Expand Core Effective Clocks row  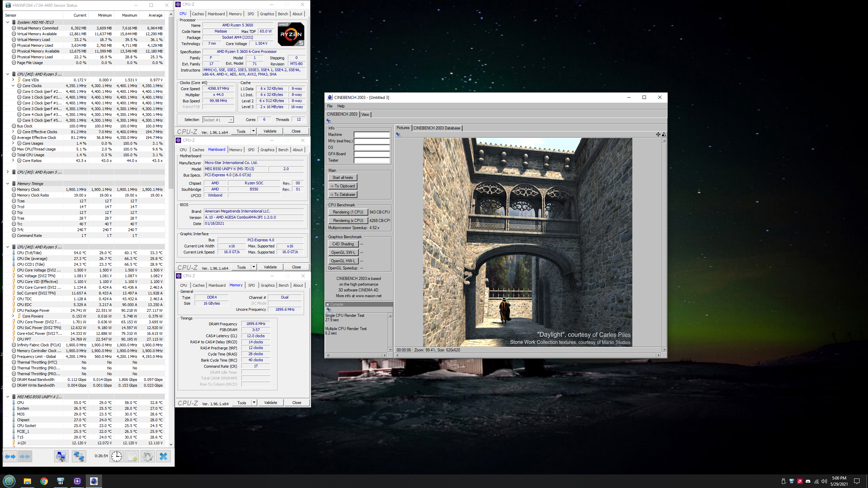coord(13,132)
